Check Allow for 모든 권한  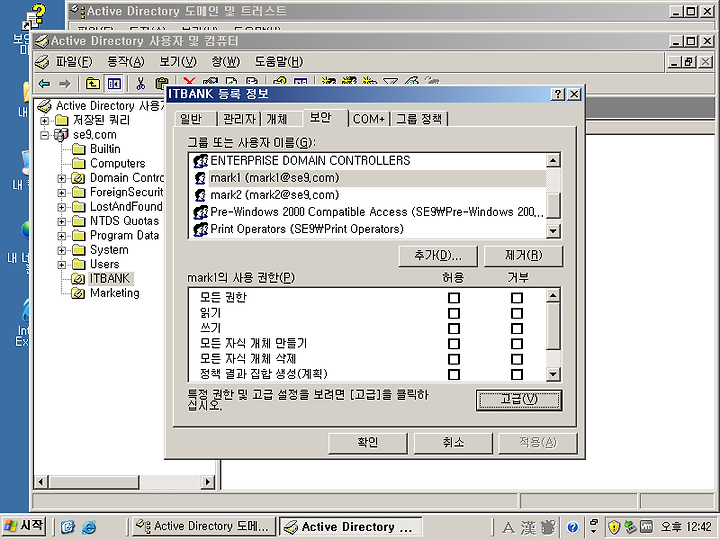point(454,298)
